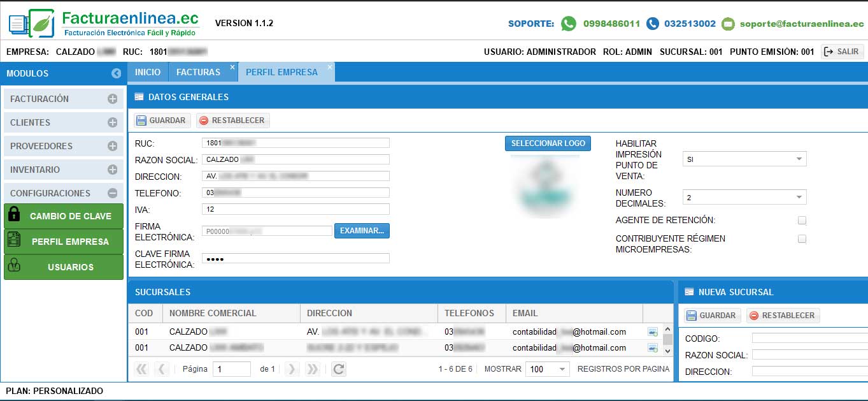Image resolution: width=868 pixels, height=401 pixels.
Task: Open the Mostrar registros por página dropdown
Action: point(561,368)
